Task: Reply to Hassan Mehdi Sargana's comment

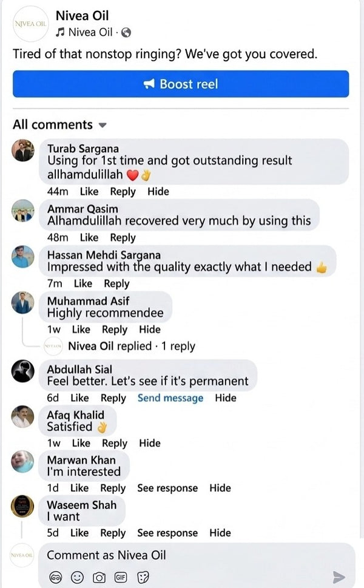Action: [116, 283]
